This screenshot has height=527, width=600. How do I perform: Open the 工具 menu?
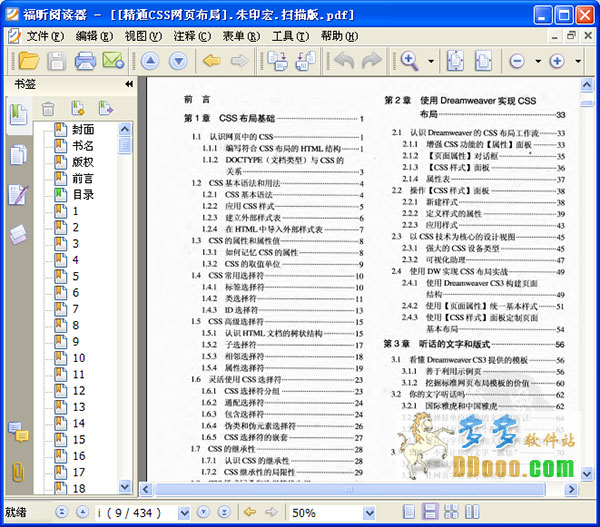tap(290, 36)
